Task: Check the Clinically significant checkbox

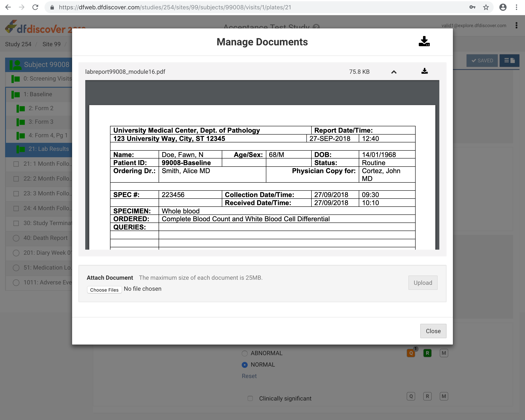Action: (250, 398)
